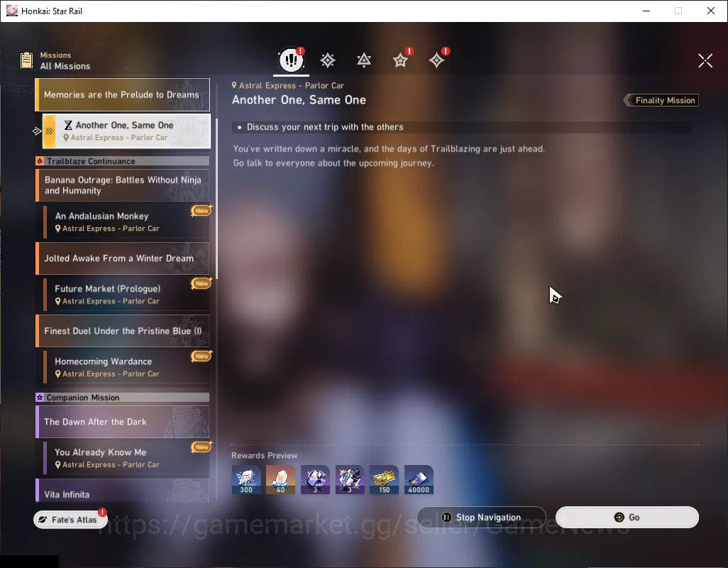This screenshot has height=568, width=728.
Task: Select An Andalusian Monkey mission
Action: (126, 222)
